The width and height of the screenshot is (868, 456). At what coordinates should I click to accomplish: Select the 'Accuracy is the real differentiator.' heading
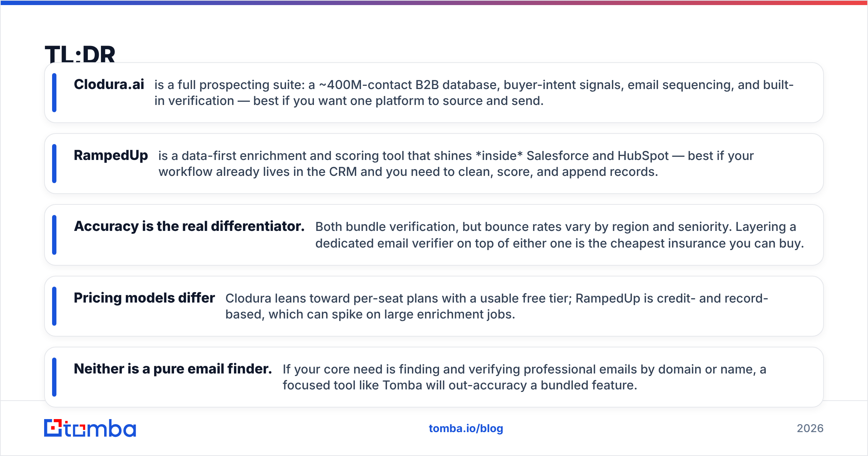coord(189,226)
